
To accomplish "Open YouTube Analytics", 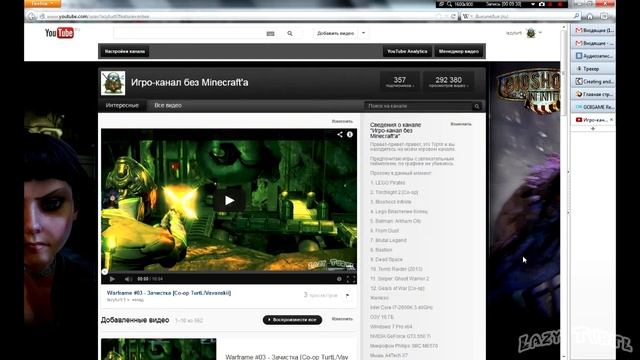I will point(407,51).
